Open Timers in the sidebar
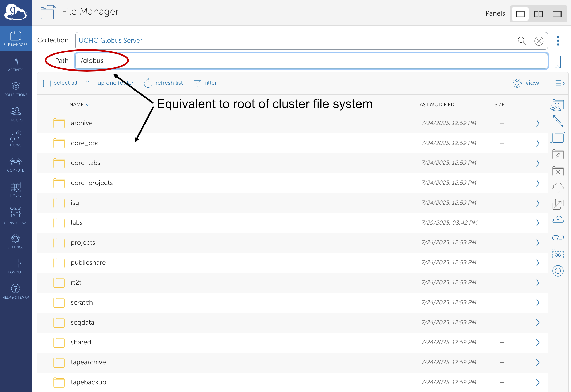 (x=16, y=189)
